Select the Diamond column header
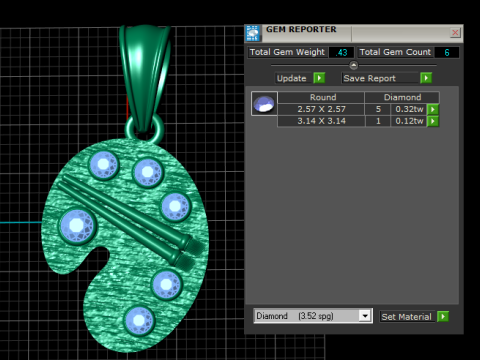This screenshot has width=480, height=360. [402, 97]
